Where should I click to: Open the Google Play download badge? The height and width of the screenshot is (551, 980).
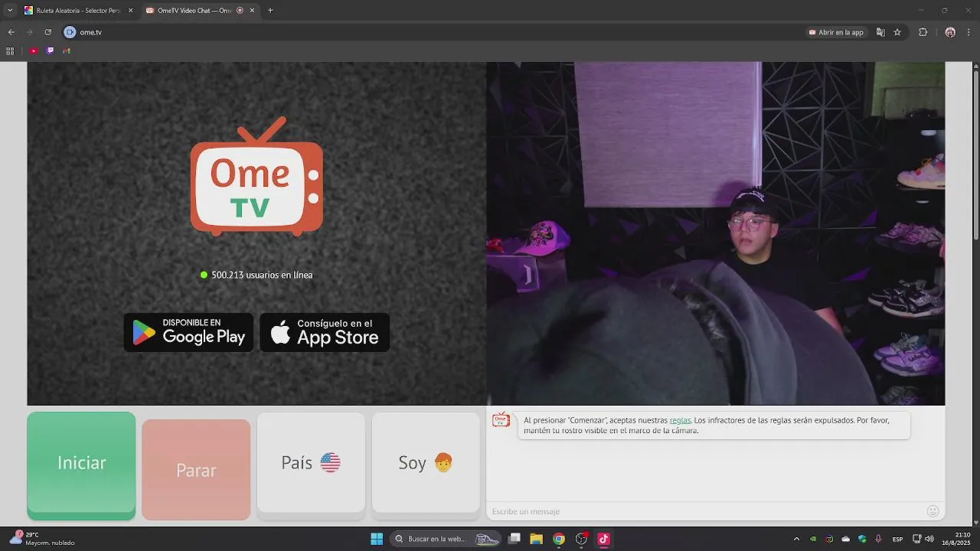point(188,332)
